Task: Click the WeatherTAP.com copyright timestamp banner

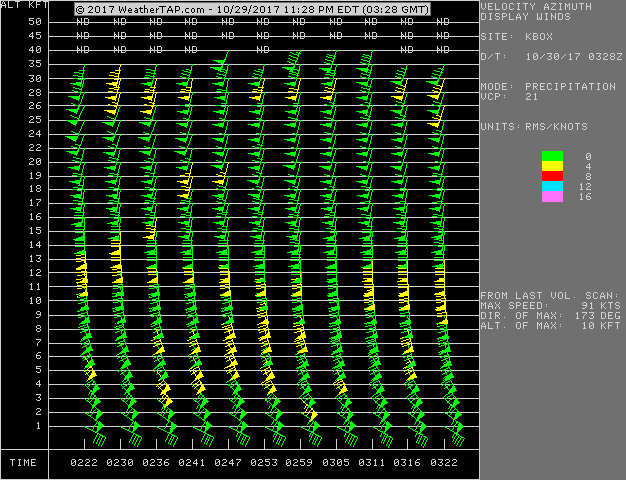Action: pos(252,9)
